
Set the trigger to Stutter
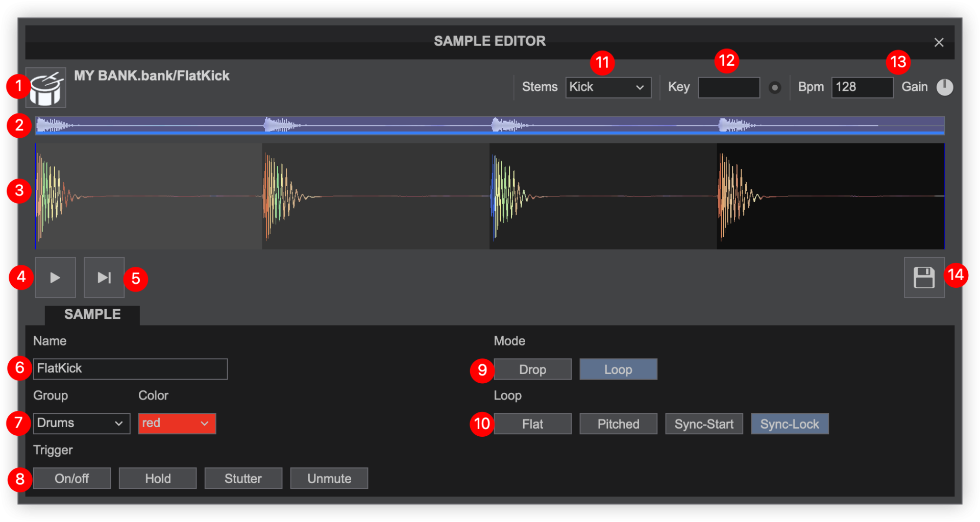pyautogui.click(x=243, y=479)
